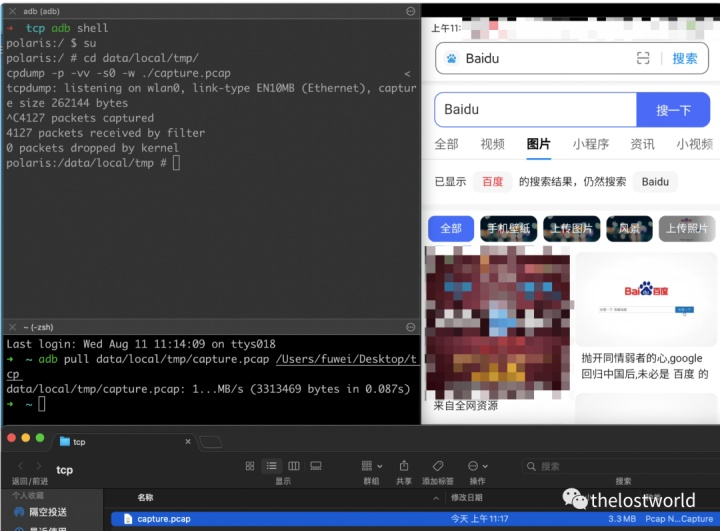The image size is (720, 531).
Task: Click the blue 搜索 link in address bar
Action: tap(685, 58)
